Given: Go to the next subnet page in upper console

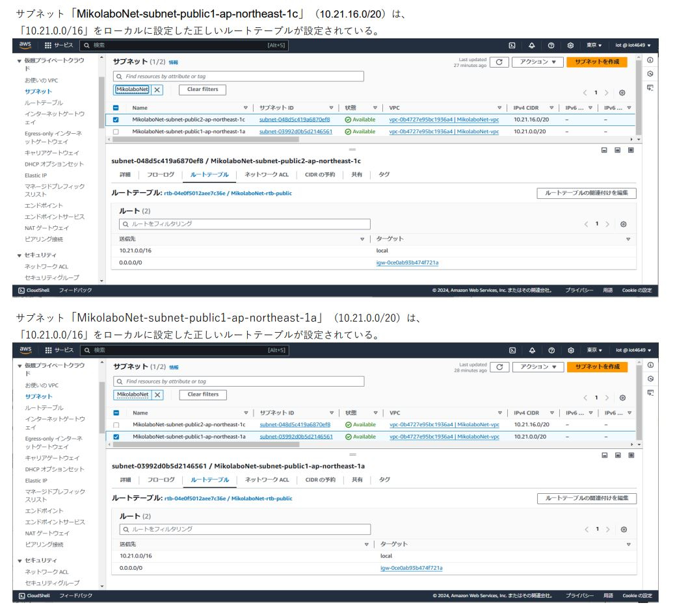Looking at the screenshot, I should [607, 93].
